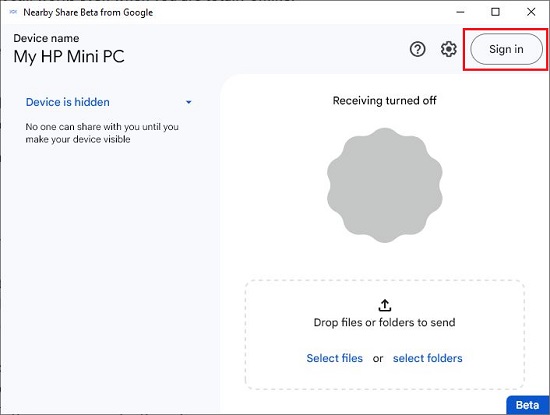This screenshot has width=550, height=415.
Task: Click the Sign in button
Action: point(506,49)
